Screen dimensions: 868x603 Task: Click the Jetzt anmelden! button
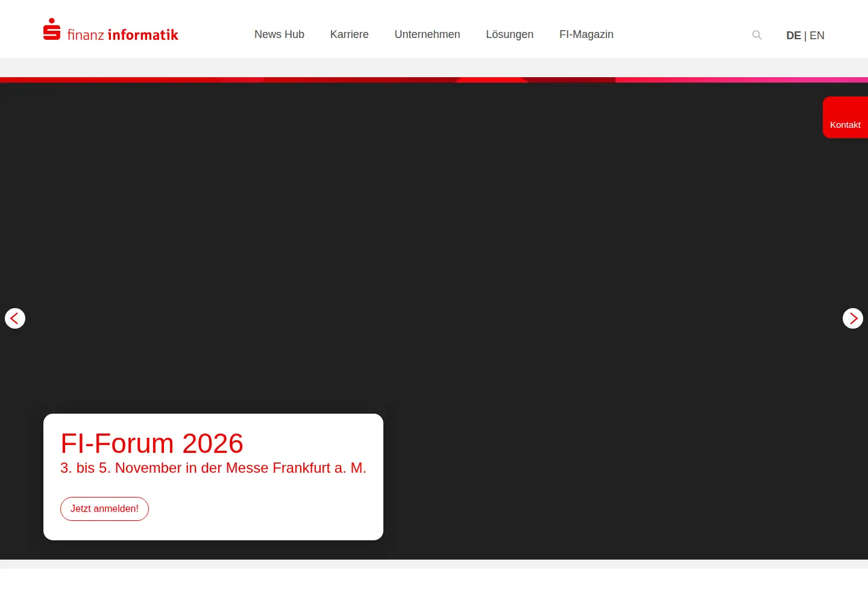(104, 509)
